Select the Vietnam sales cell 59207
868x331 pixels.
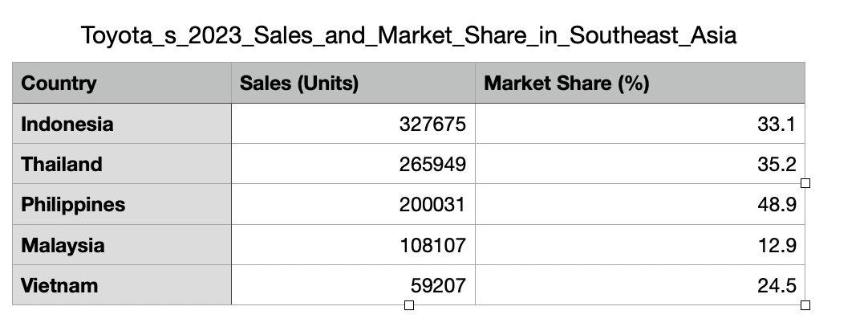353,285
